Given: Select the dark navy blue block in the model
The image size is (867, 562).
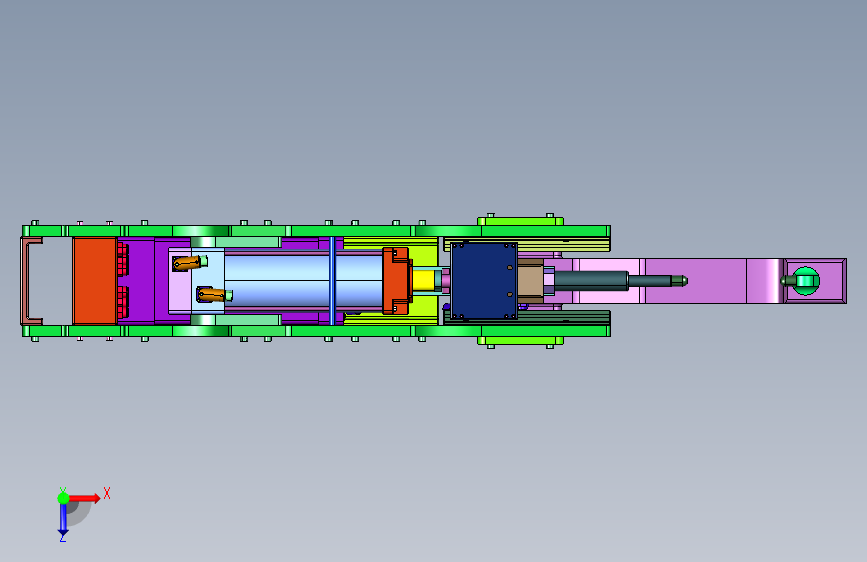Looking at the screenshot, I should 484,280.
